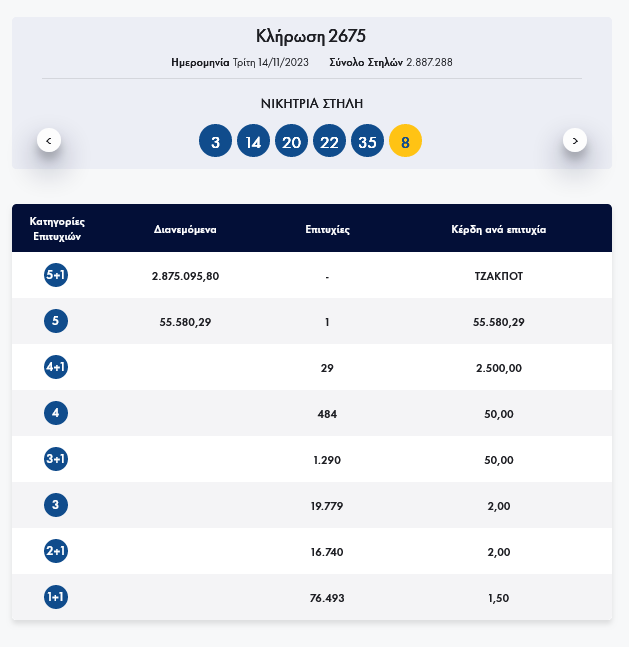
Task: Click winning number ball 20
Action: [291, 141]
